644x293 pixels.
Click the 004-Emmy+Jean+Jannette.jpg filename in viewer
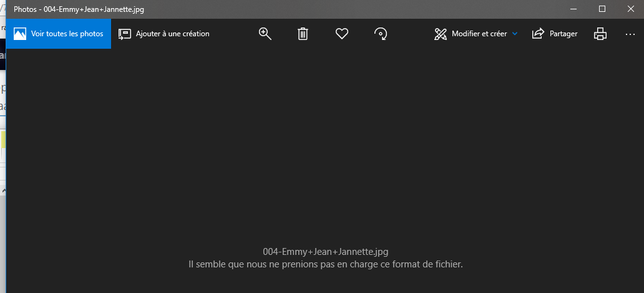(x=326, y=251)
